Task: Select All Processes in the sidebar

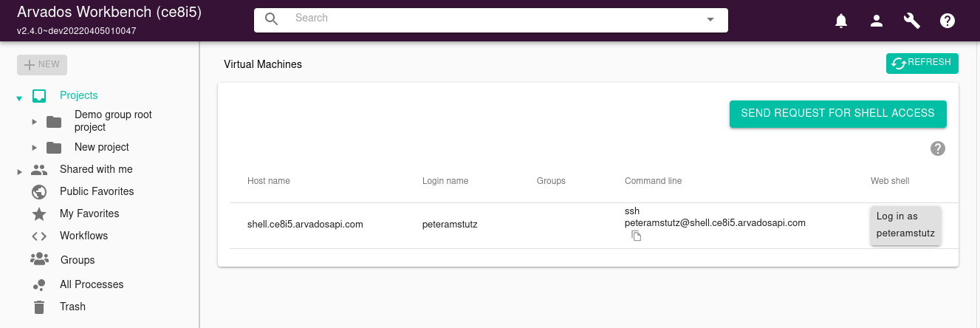Action: (x=91, y=284)
